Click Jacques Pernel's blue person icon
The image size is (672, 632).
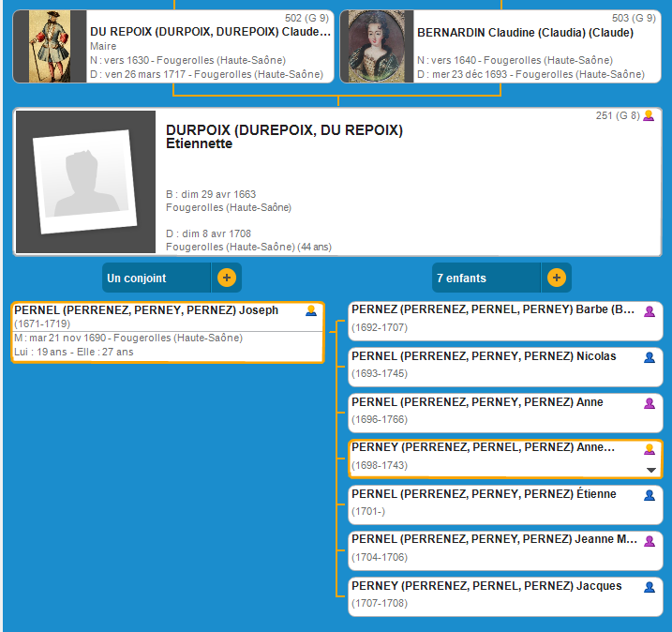(649, 586)
